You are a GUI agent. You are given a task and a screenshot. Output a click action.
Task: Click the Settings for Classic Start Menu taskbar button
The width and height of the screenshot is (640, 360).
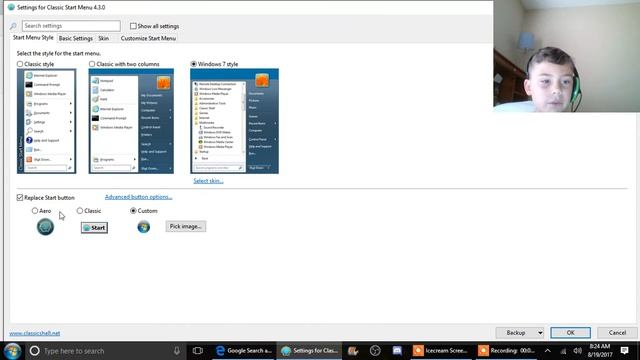309,351
